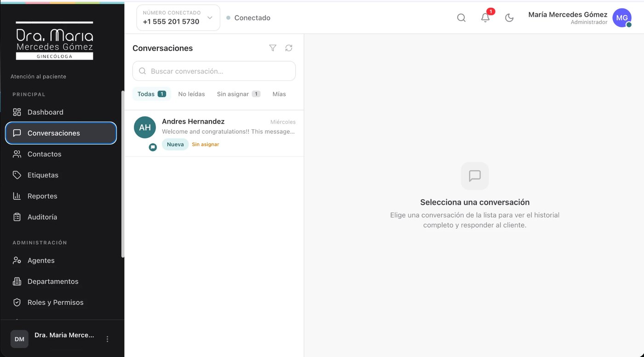Refresh the conversations list
Screen dimensions: 644x357
(x=289, y=48)
